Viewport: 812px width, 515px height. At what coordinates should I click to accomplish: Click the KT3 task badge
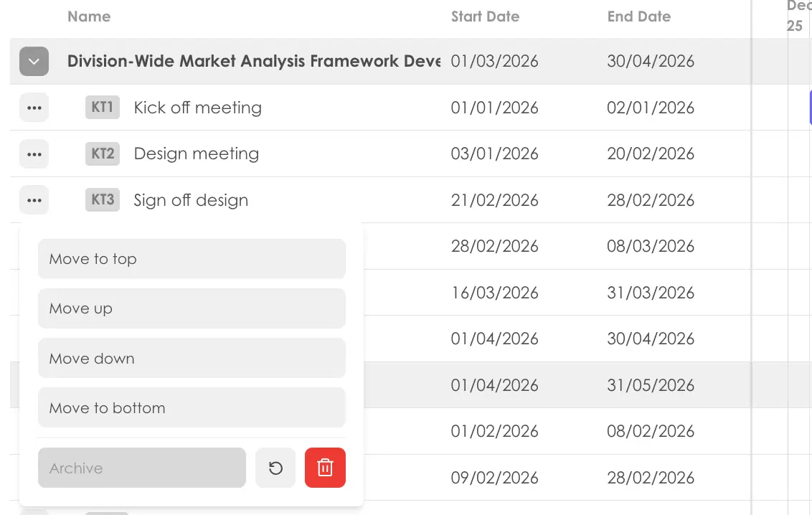tap(102, 199)
